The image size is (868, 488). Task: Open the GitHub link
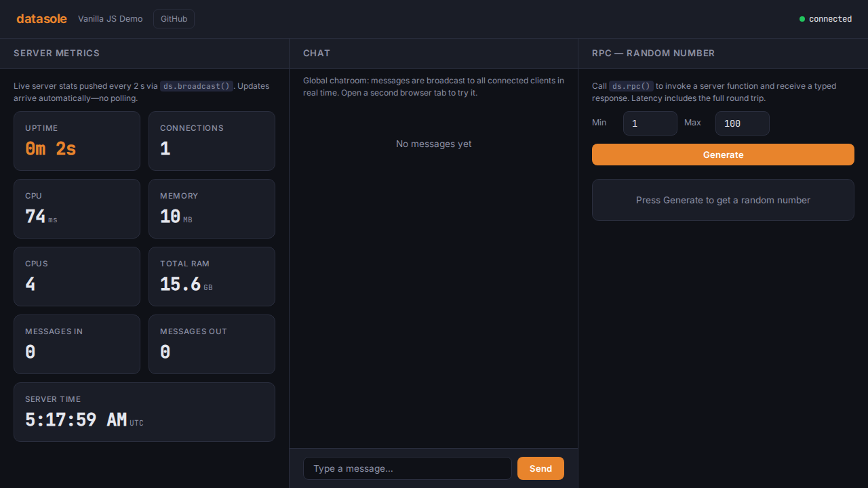174,19
